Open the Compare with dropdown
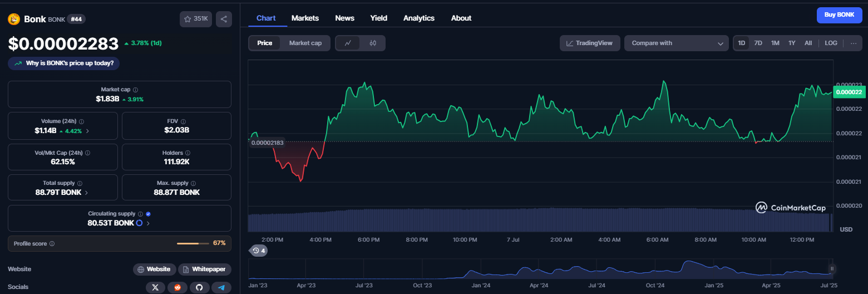The height and width of the screenshot is (294, 868). point(677,43)
